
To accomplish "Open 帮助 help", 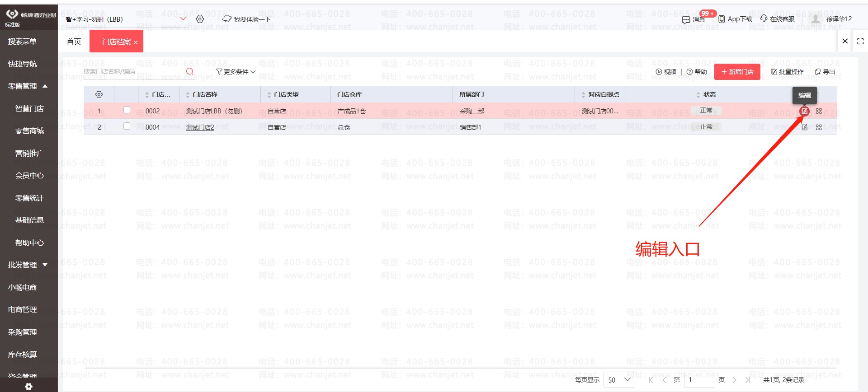I will click(697, 72).
